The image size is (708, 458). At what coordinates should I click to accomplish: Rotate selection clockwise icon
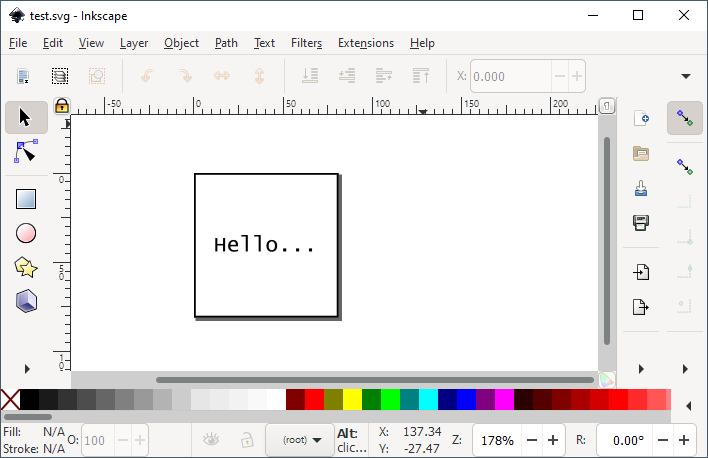(185, 76)
